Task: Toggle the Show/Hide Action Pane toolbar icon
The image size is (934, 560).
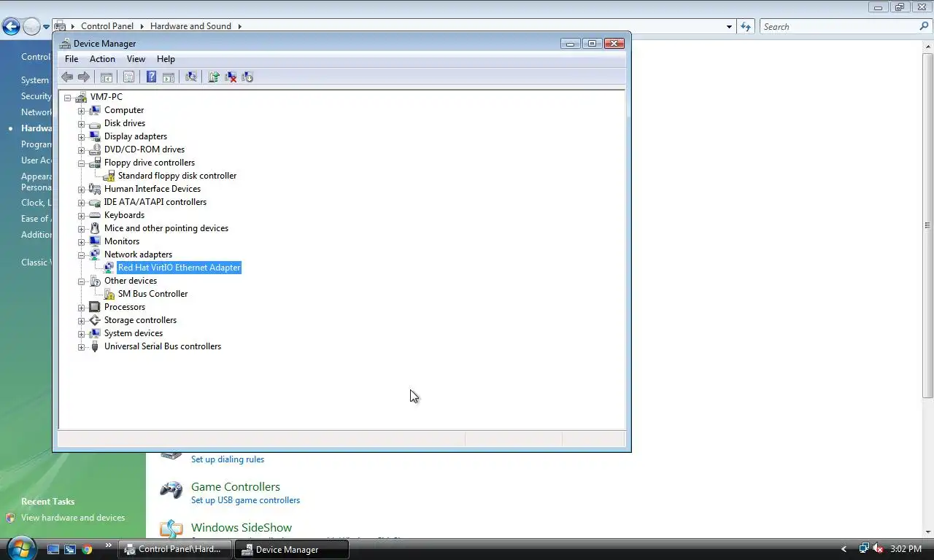Action: (x=169, y=77)
